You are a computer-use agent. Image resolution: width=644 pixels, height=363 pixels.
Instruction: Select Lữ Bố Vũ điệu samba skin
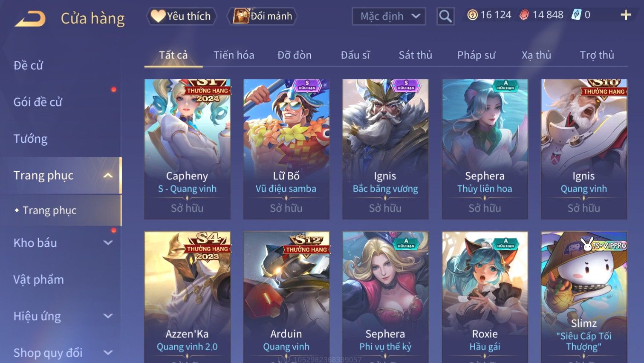[x=286, y=149]
